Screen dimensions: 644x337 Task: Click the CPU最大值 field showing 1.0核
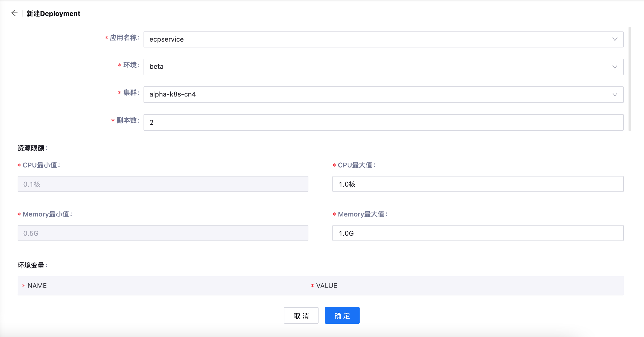click(x=478, y=184)
